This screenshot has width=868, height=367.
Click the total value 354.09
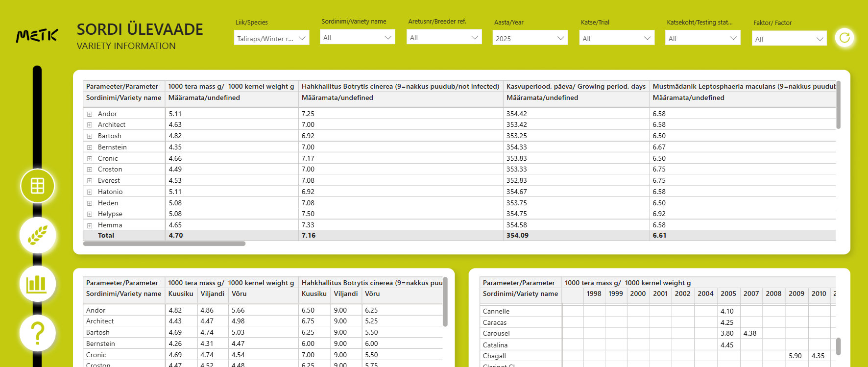pyautogui.click(x=517, y=235)
